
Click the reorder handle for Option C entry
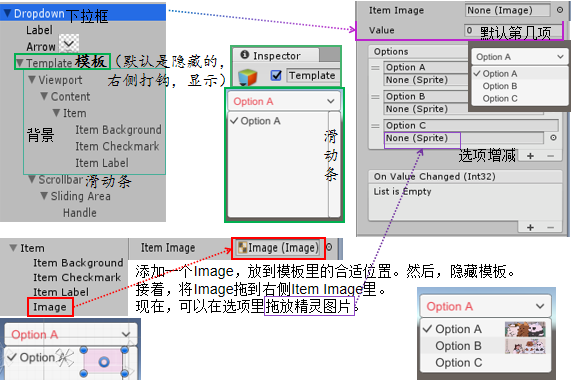(x=375, y=126)
